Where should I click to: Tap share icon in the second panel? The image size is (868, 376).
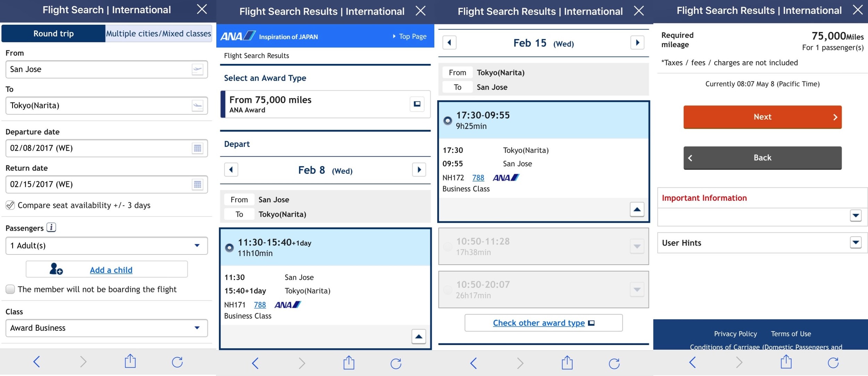tap(349, 363)
